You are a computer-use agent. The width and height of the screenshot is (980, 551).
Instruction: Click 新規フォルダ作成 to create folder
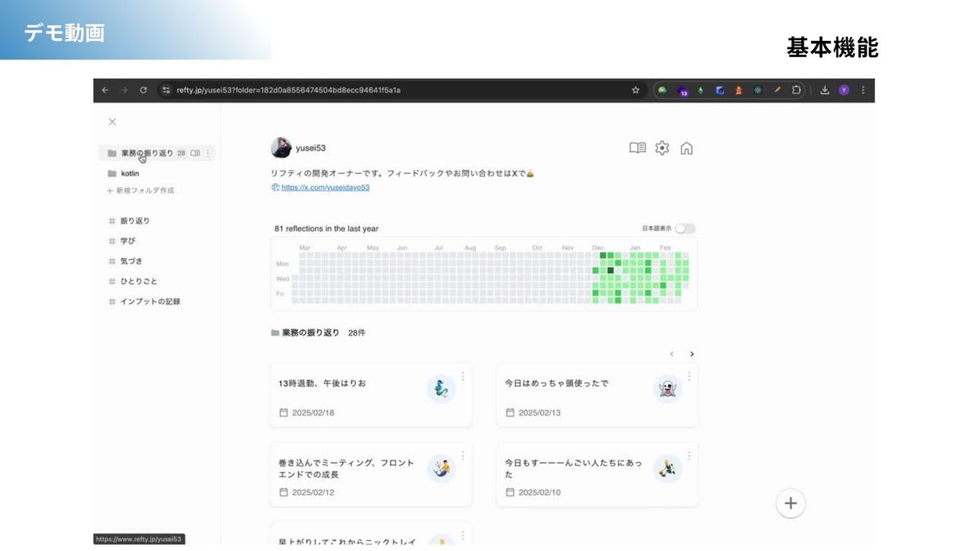pyautogui.click(x=145, y=190)
